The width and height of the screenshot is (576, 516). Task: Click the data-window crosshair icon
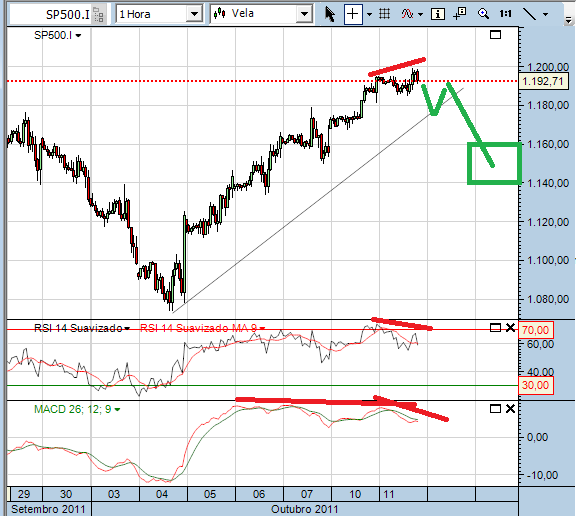pos(459,14)
